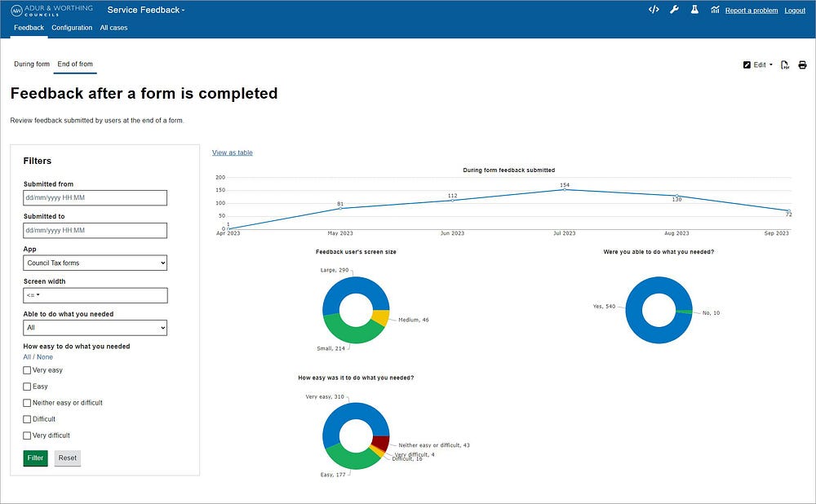This screenshot has height=504, width=816.
Task: Open the App dropdown showing Council Tax forms
Action: 95,263
